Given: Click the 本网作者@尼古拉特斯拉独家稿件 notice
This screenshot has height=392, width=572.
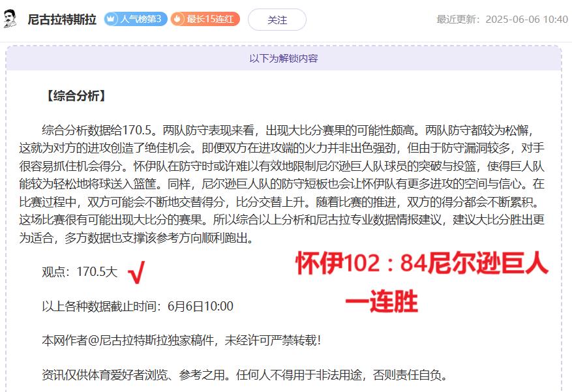Looking at the screenshot, I should click(x=181, y=340).
